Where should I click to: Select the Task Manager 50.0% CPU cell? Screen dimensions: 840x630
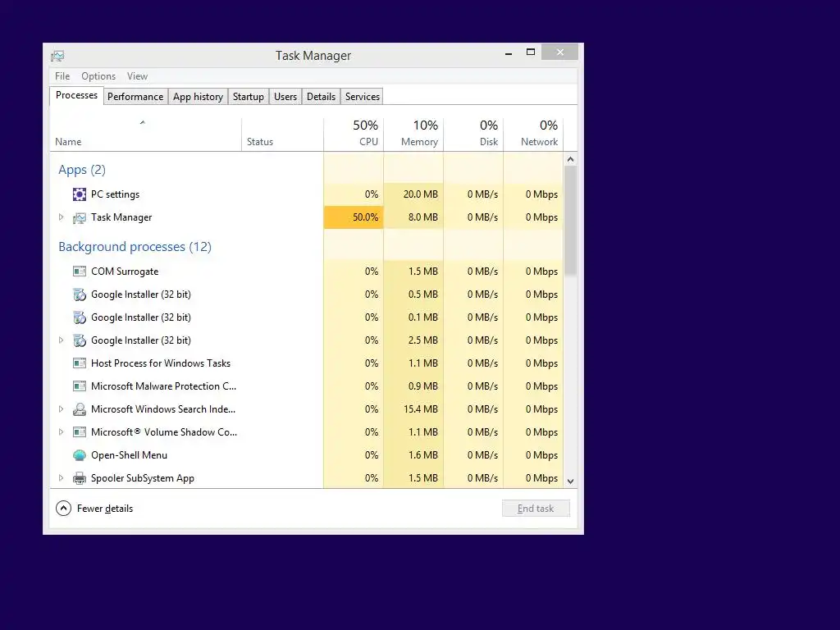(x=354, y=217)
